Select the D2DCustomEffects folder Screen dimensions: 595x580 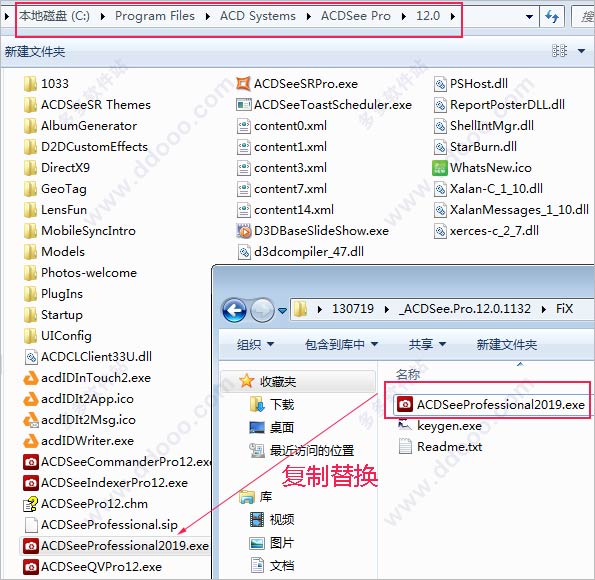[86, 147]
